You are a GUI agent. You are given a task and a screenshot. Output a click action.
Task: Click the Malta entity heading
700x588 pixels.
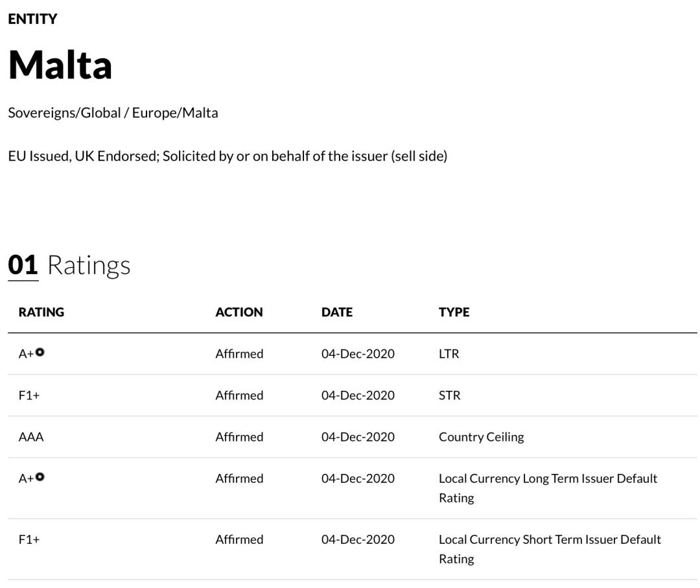(60, 65)
